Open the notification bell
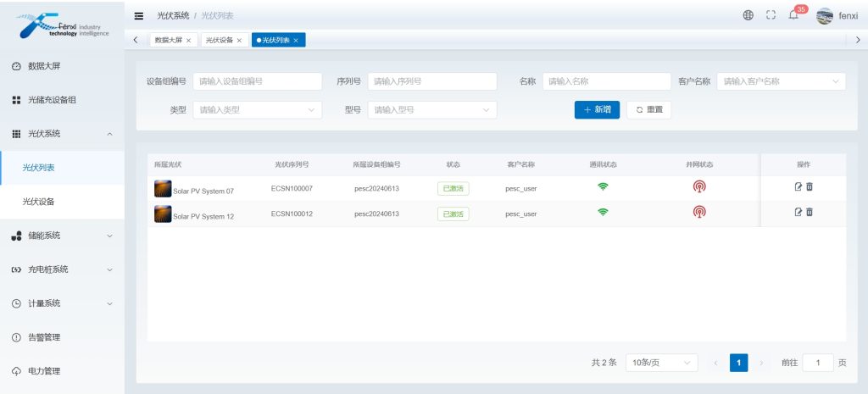 pyautogui.click(x=793, y=15)
